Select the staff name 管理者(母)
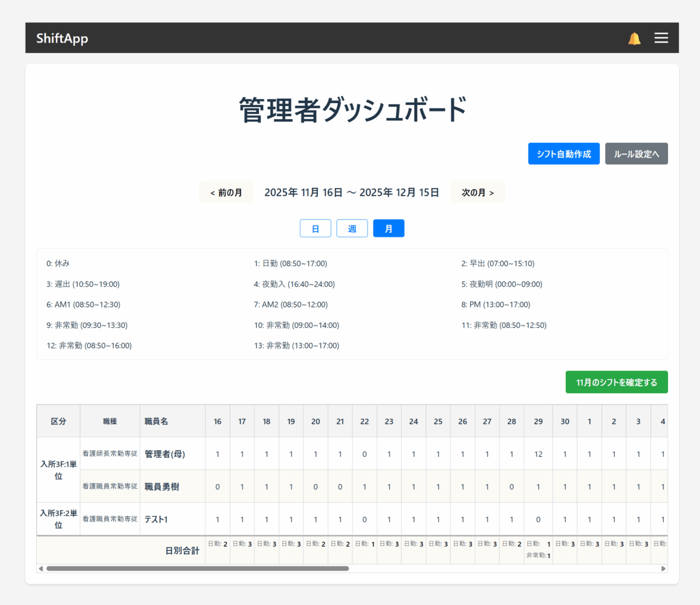This screenshot has width=700, height=605. (164, 454)
